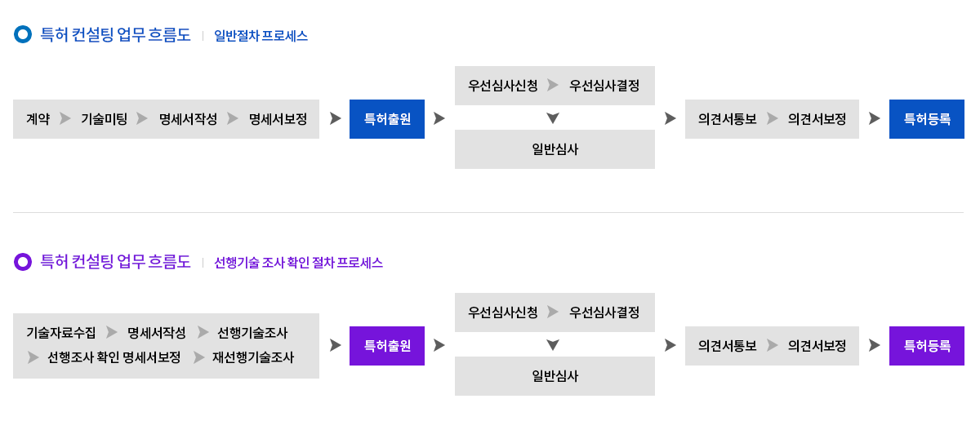Click the 기술자료수집 step
This screenshot has height=421, width=980.
[x=60, y=333]
